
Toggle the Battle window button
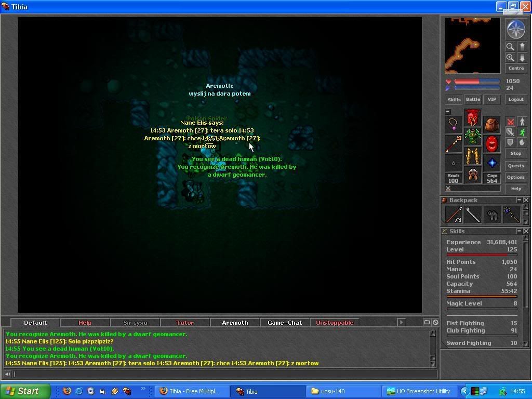[473, 99]
